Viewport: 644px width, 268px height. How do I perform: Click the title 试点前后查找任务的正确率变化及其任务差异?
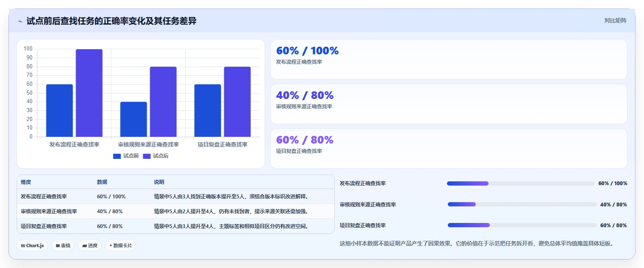click(x=111, y=21)
